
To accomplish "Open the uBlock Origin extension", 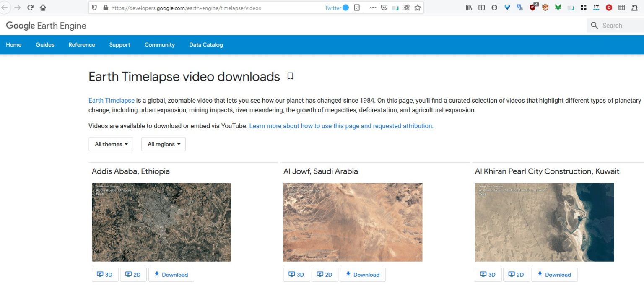I will tap(532, 7).
